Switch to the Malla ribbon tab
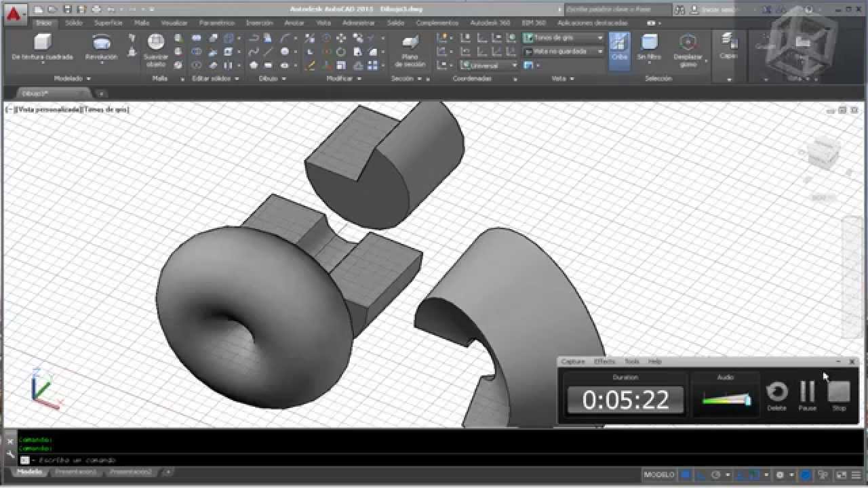Screen dimensions: 868x488 (142, 22)
